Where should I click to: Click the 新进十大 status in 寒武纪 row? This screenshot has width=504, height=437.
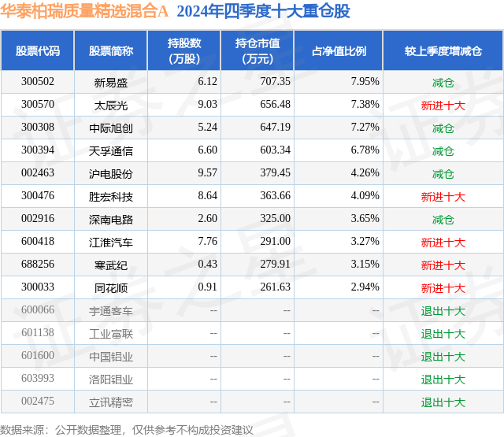(443, 265)
